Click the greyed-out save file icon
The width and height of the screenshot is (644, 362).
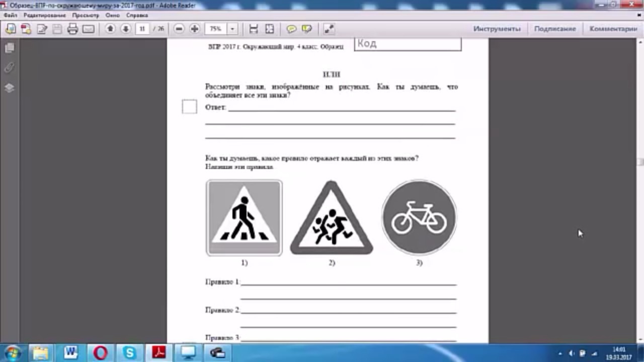(x=57, y=29)
